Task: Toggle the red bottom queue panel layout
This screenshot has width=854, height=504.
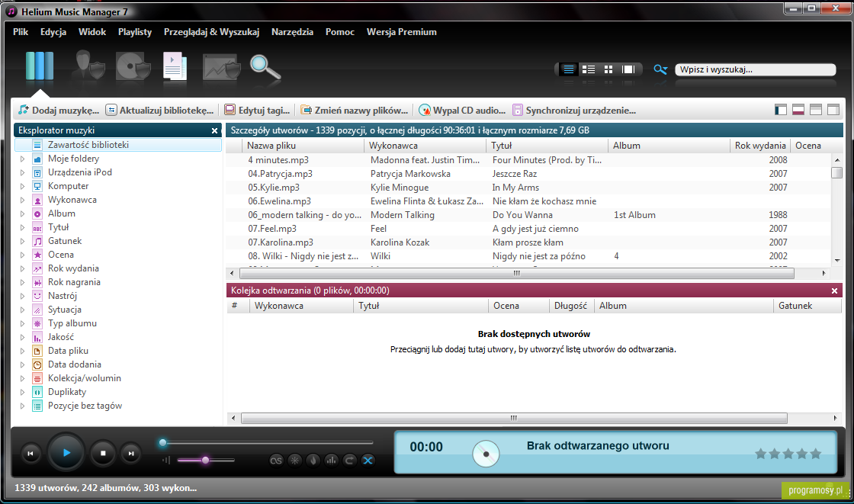Action: click(x=798, y=110)
